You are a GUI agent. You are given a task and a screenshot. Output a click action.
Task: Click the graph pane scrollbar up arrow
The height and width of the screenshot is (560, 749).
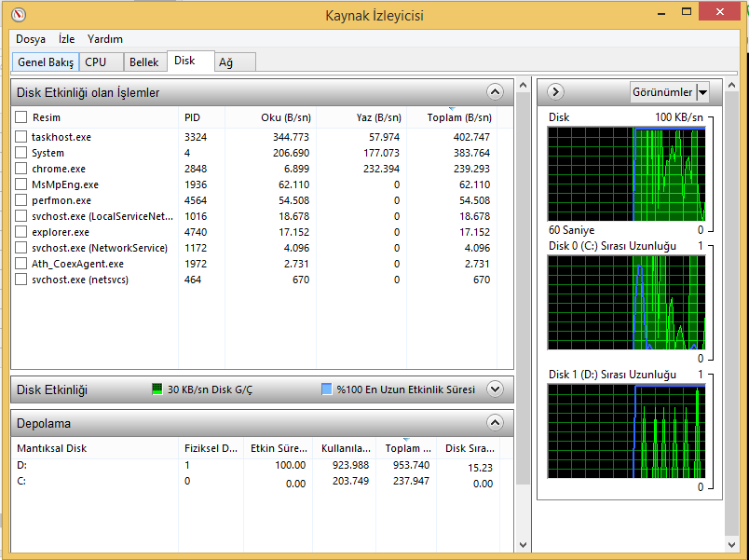click(x=731, y=86)
